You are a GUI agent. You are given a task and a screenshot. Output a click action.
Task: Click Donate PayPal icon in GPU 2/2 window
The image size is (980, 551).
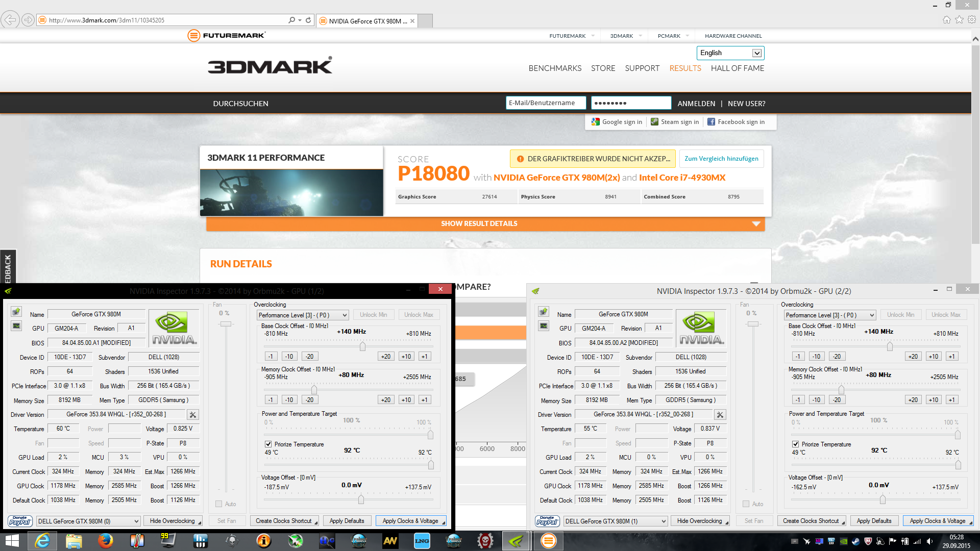(548, 521)
